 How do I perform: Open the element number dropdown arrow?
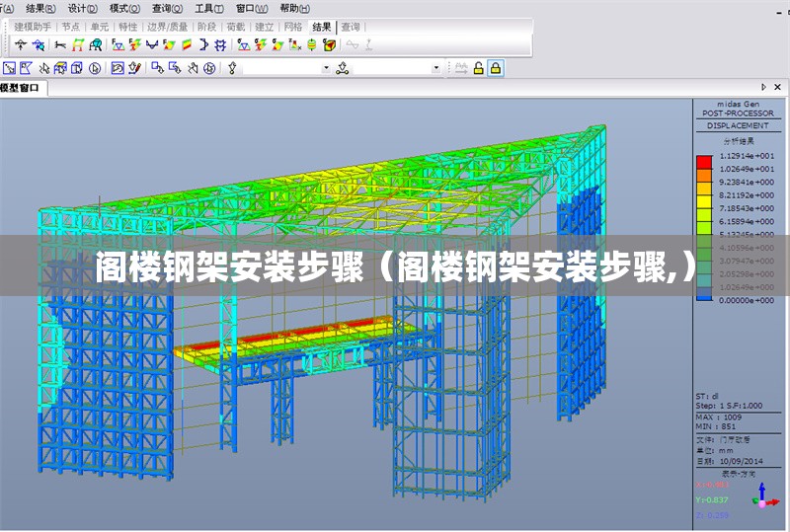click(435, 68)
